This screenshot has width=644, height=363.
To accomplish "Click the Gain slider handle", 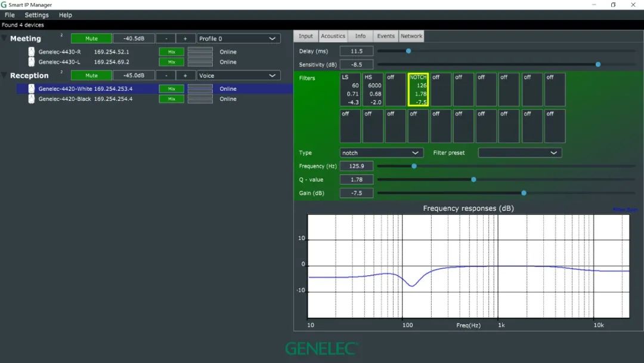I will (524, 193).
